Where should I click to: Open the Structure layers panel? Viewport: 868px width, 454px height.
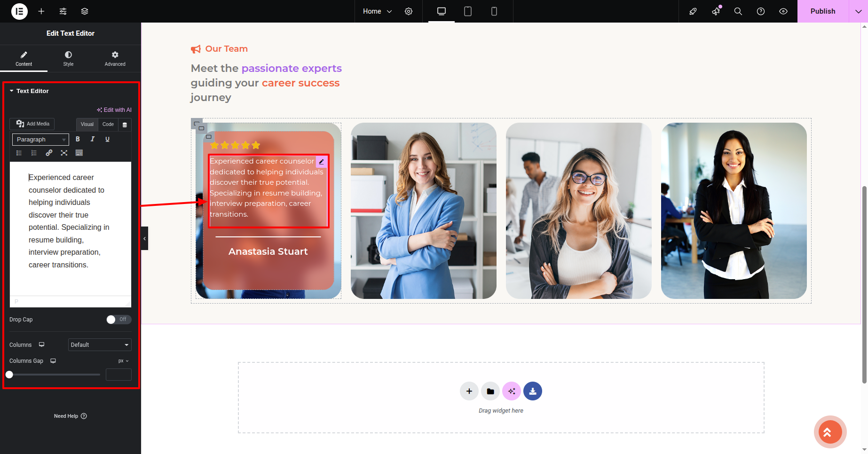pyautogui.click(x=85, y=11)
